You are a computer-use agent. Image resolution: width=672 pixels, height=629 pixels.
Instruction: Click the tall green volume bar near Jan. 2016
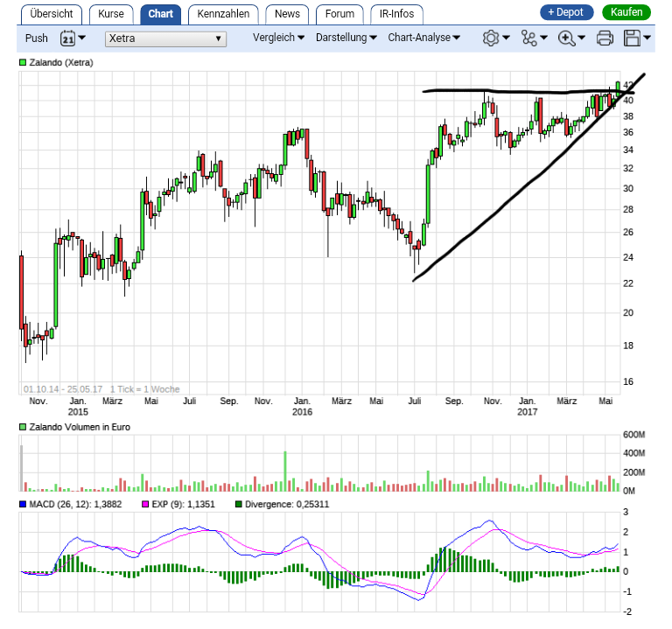[285, 471]
